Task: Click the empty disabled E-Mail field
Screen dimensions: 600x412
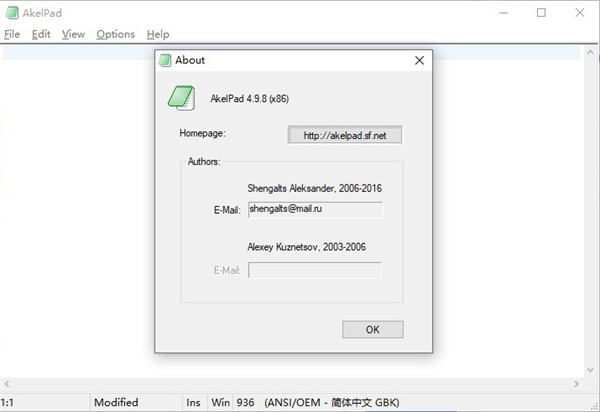Action: [315, 270]
